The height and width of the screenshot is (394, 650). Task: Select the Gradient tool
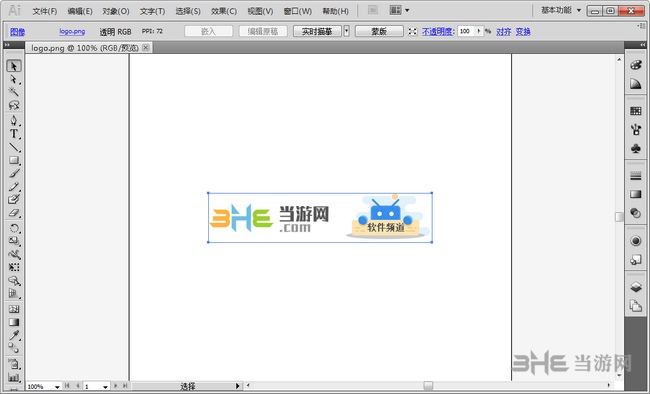pyautogui.click(x=14, y=322)
